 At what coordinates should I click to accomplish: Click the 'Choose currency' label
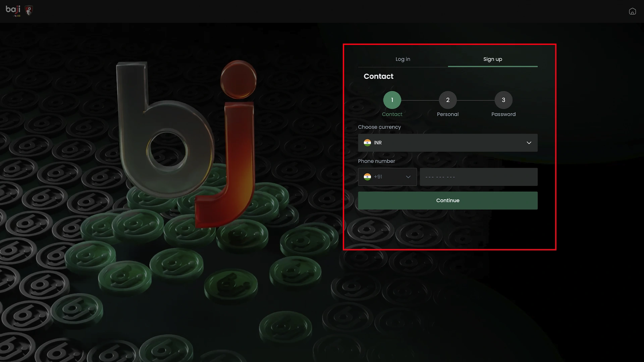coord(379,127)
